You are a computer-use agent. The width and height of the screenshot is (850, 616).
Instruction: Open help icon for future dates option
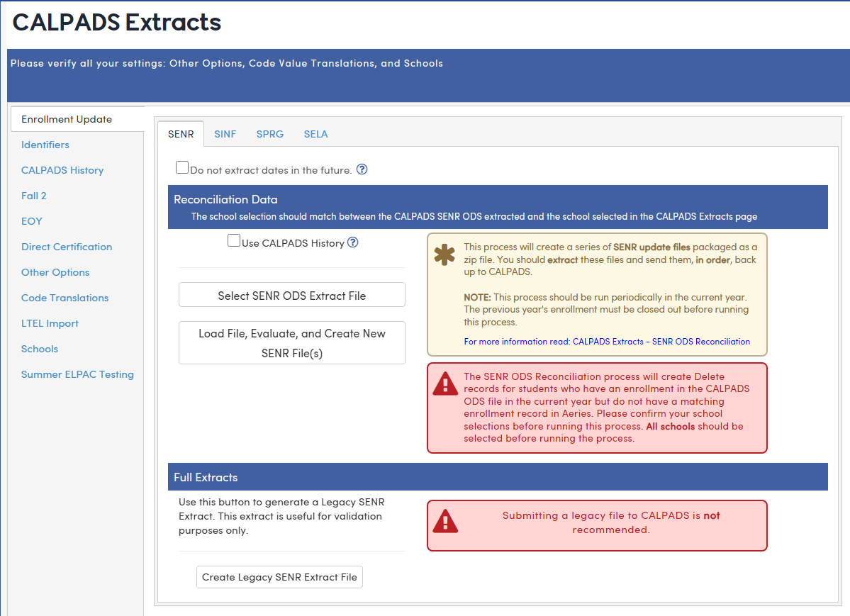(x=362, y=169)
